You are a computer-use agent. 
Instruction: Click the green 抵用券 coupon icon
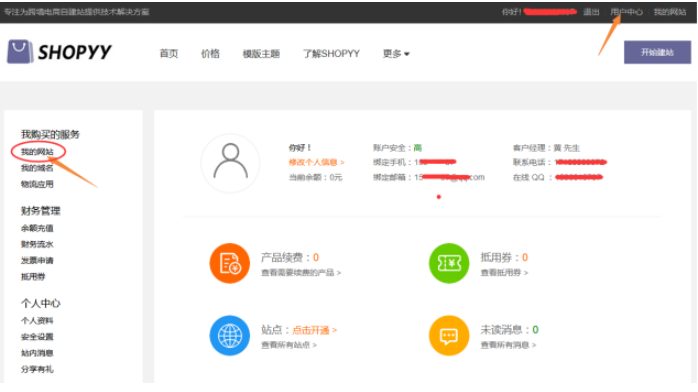(x=449, y=263)
